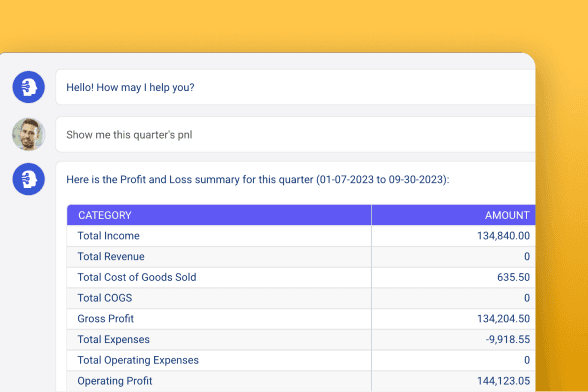The width and height of the screenshot is (588, 392).
Task: Click the 134,840.00 amount value
Action: (x=503, y=236)
